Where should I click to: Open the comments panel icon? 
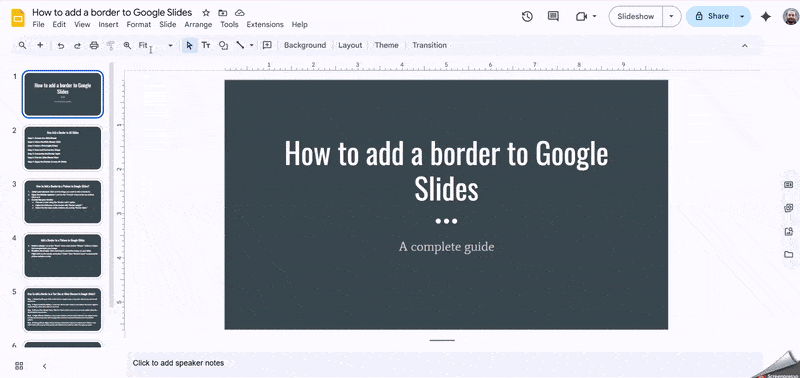[x=553, y=16]
